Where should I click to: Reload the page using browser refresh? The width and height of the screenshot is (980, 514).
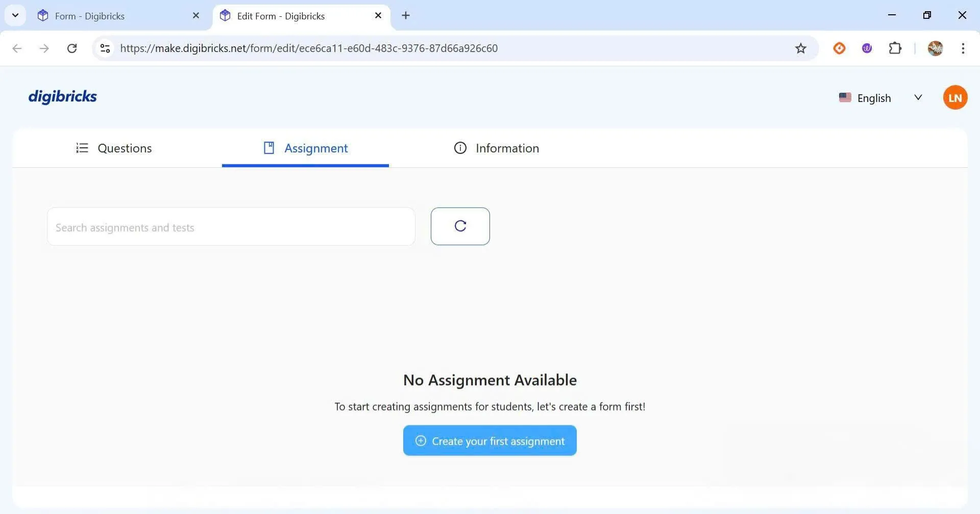click(72, 48)
